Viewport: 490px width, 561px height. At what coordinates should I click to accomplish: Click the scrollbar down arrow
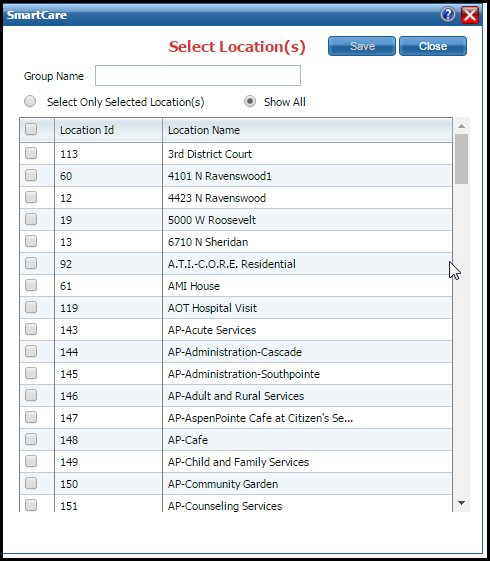point(461,503)
